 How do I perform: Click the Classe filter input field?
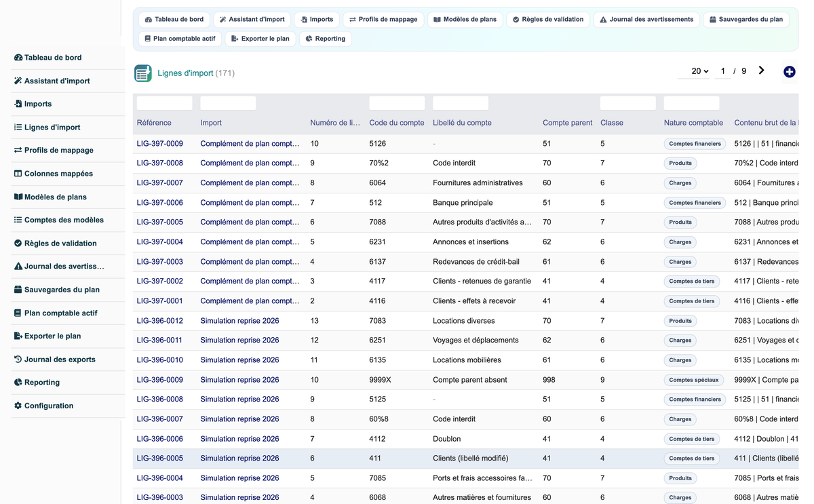tap(628, 103)
